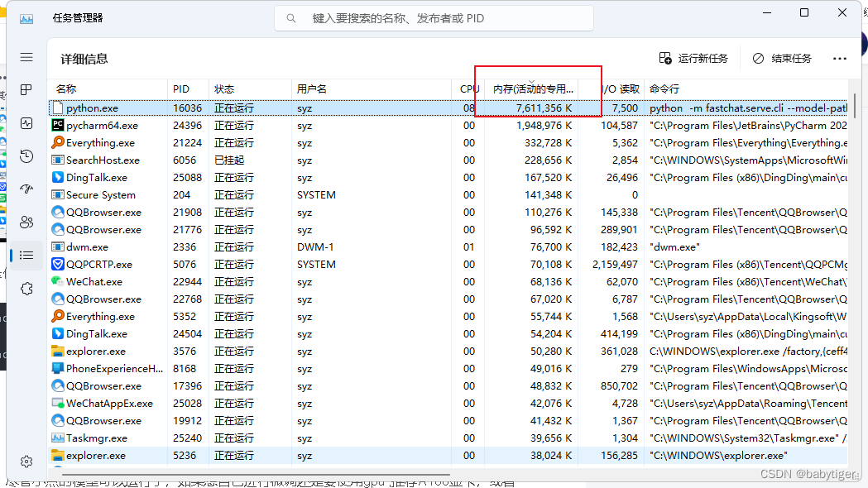Screen dimensions: 868x488
Task: Open Task Manager settings gear
Action: (x=26, y=462)
